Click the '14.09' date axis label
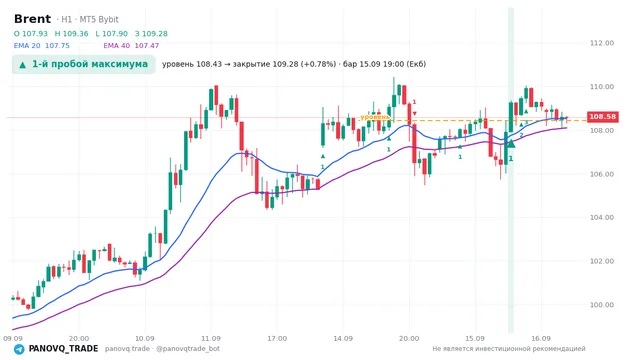The height and width of the screenshot is (360, 640). coord(343,339)
